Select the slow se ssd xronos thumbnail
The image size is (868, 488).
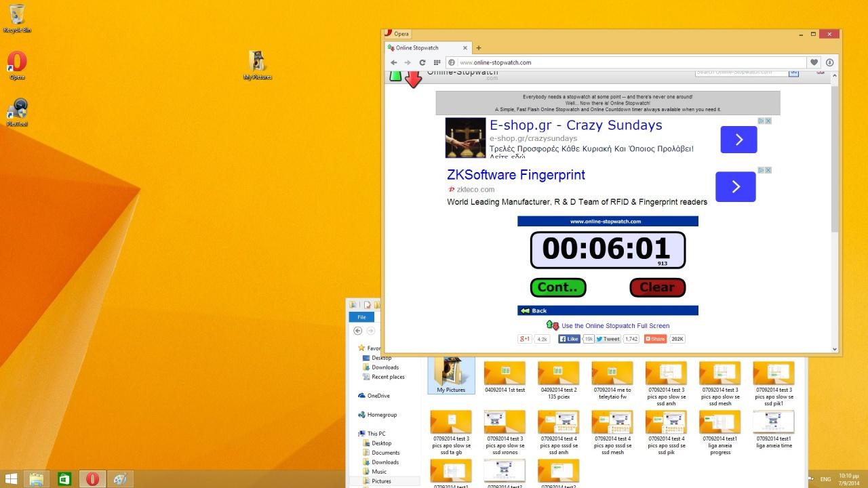coord(505,432)
